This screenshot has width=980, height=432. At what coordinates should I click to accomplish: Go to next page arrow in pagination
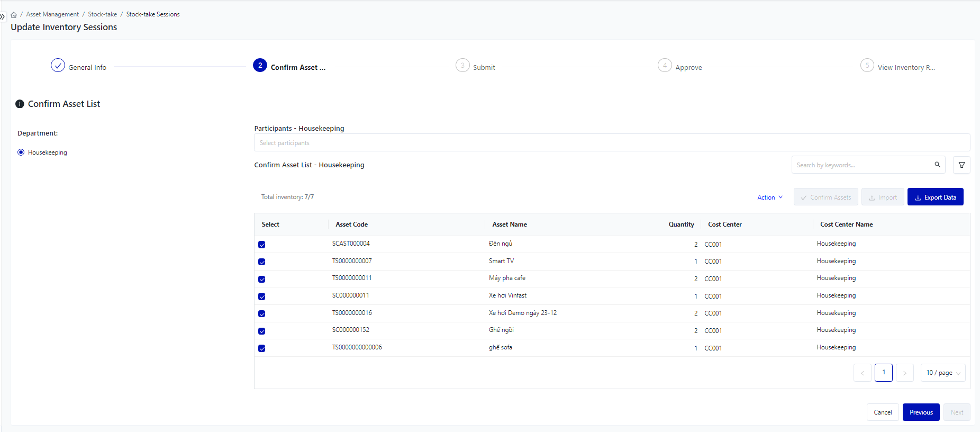pyautogui.click(x=905, y=373)
